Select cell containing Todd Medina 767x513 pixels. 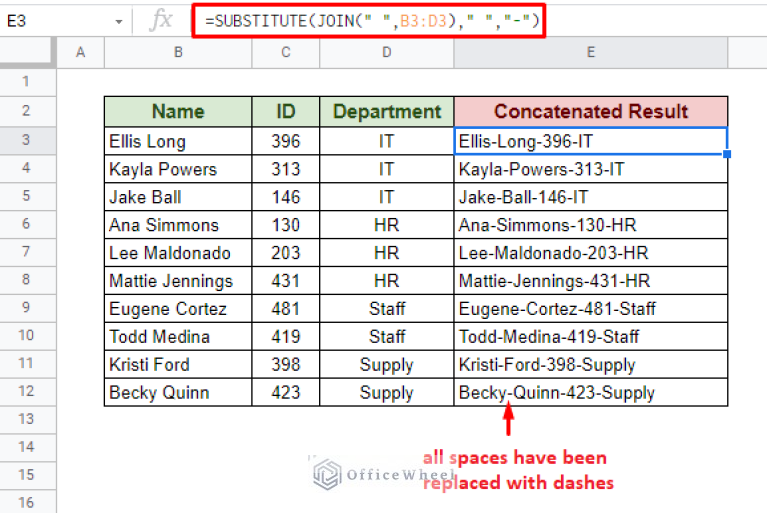click(x=178, y=336)
